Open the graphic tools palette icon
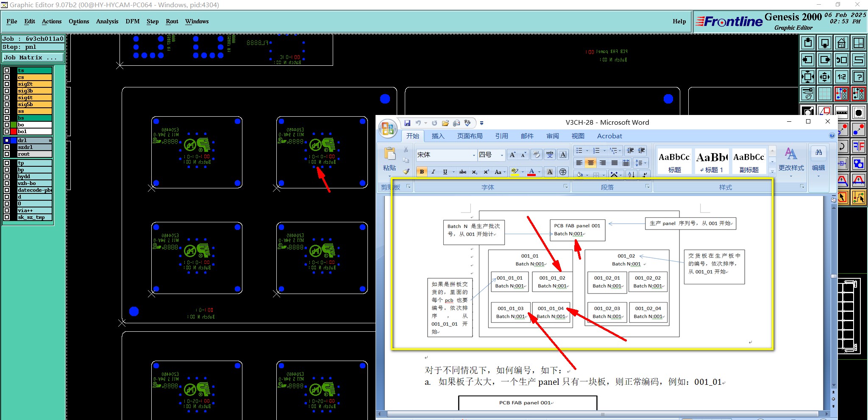The width and height of the screenshot is (868, 420). pyautogui.click(x=808, y=94)
